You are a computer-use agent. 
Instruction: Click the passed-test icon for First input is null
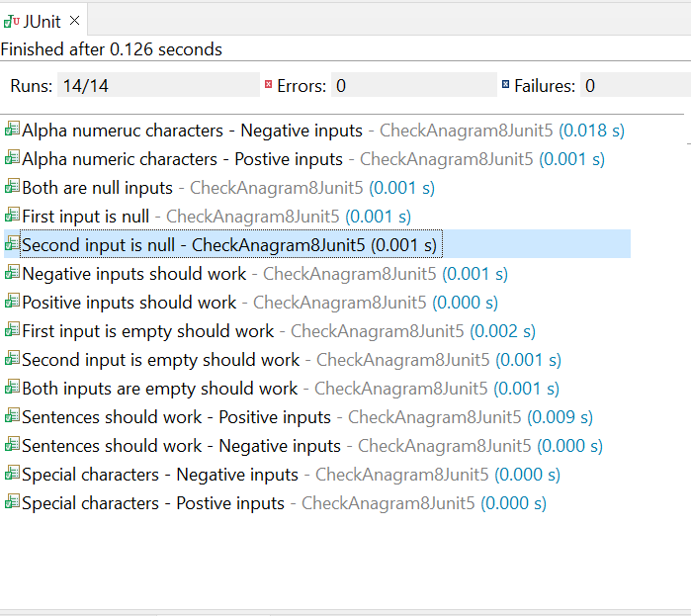[x=12, y=216]
